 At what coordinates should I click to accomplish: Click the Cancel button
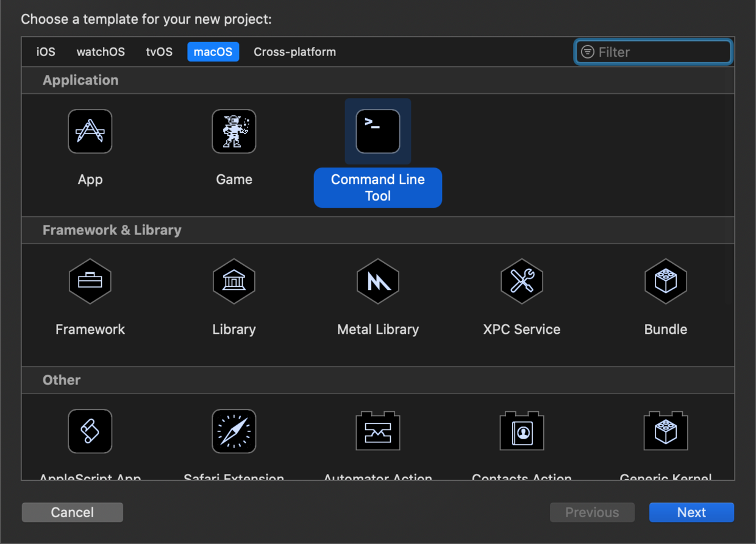coord(73,512)
